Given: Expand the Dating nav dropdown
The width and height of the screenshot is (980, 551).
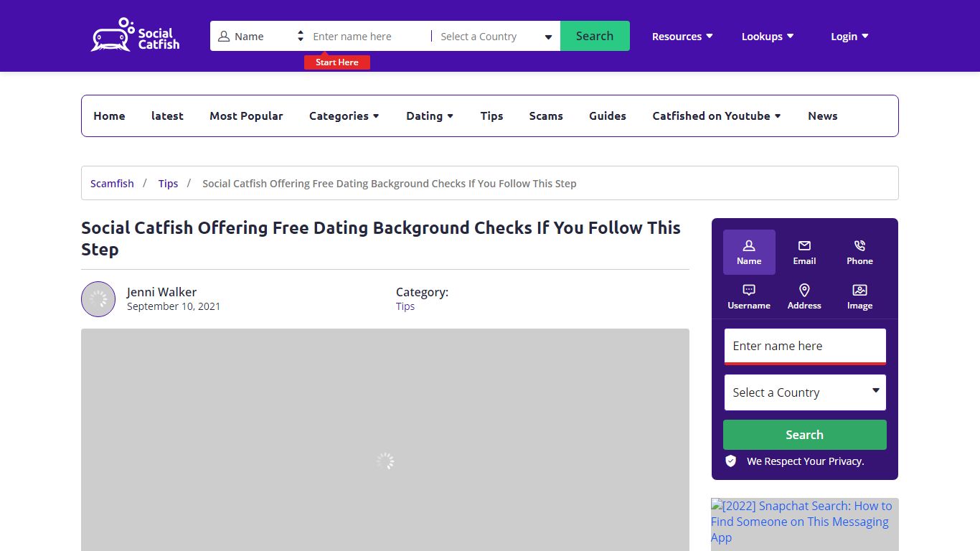Looking at the screenshot, I should [430, 116].
